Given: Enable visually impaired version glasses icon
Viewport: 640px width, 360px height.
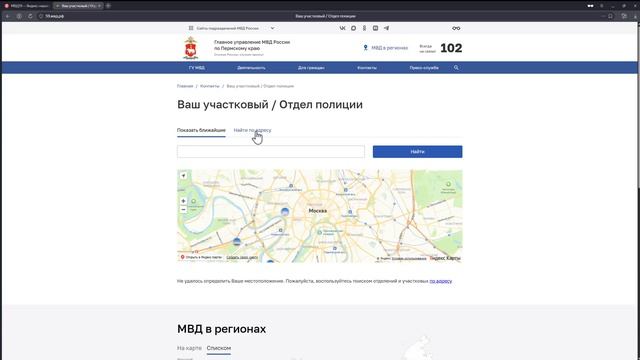Looking at the screenshot, I should (456, 28).
